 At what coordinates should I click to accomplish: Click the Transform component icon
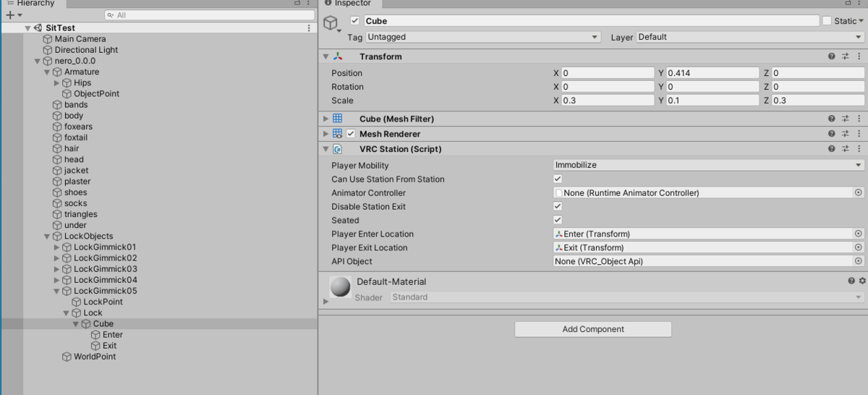point(337,56)
